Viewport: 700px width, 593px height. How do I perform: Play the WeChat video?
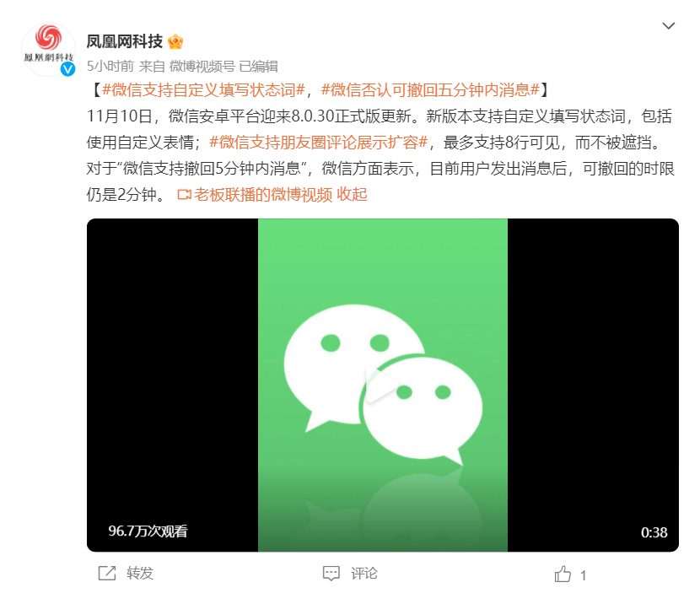[x=382, y=385]
